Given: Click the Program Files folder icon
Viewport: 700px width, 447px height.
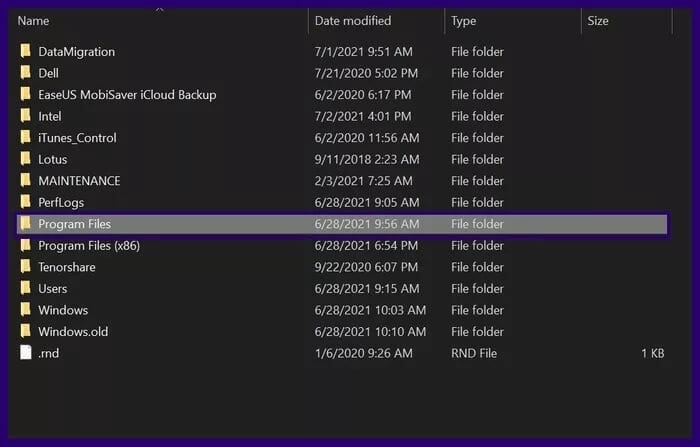Looking at the screenshot, I should [26, 223].
